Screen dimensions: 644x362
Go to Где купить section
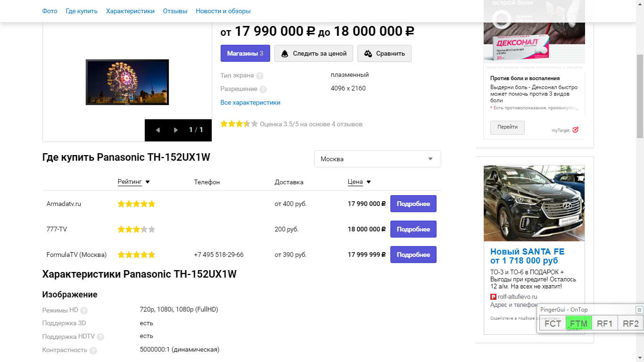[x=82, y=11]
